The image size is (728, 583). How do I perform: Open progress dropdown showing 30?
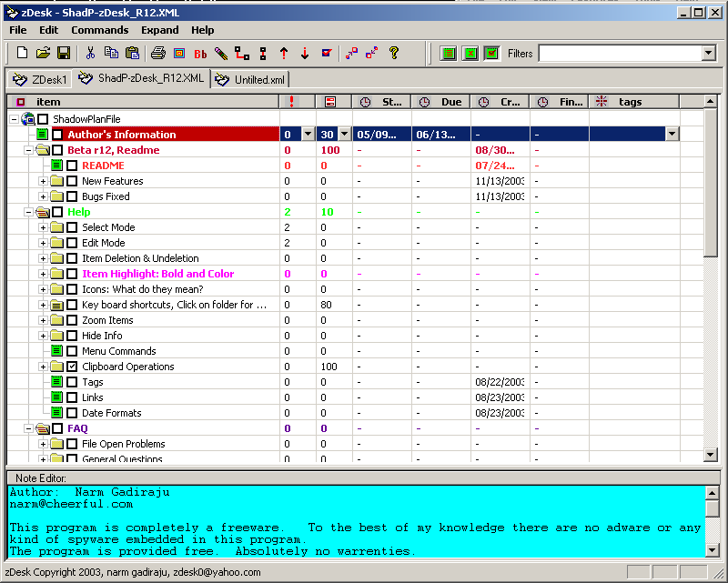[345, 134]
